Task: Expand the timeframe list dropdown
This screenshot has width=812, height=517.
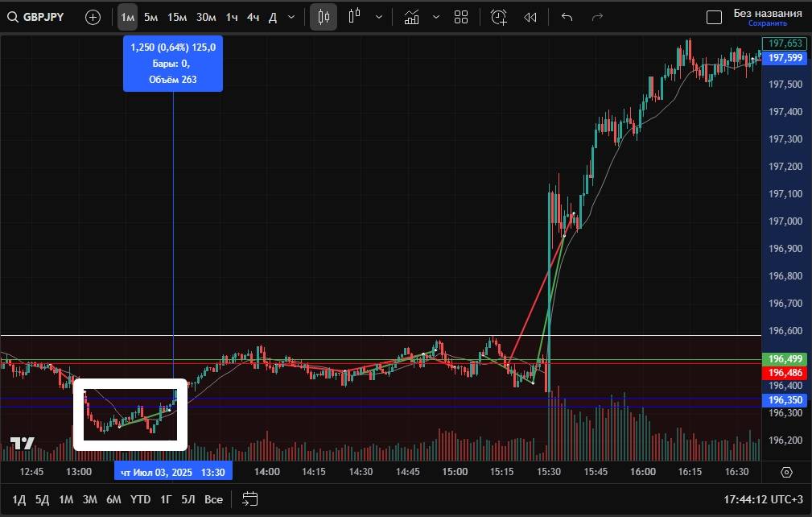Action: (291, 17)
